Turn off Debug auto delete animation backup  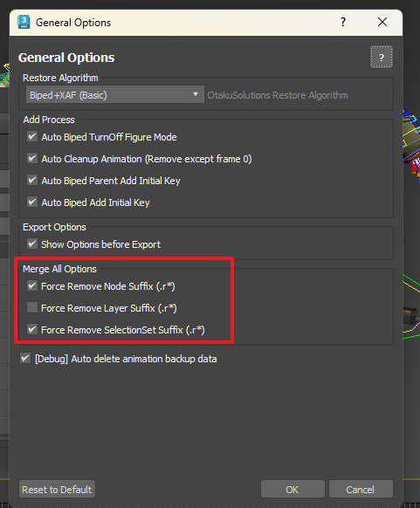[x=25, y=359]
